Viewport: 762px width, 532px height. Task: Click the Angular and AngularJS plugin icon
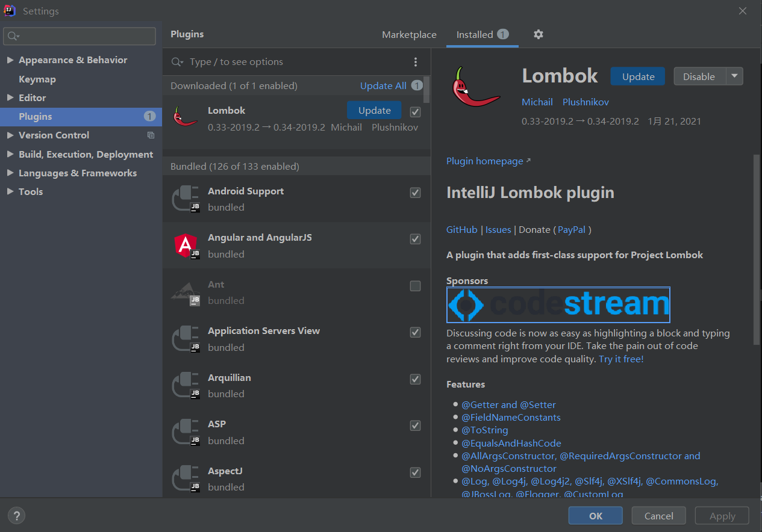[x=186, y=245]
